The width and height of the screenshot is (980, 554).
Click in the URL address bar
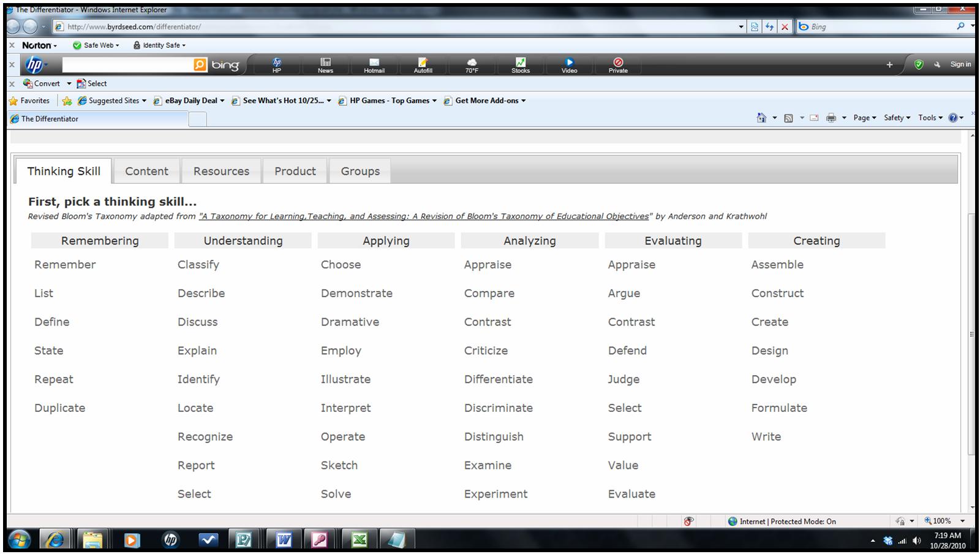(395, 27)
